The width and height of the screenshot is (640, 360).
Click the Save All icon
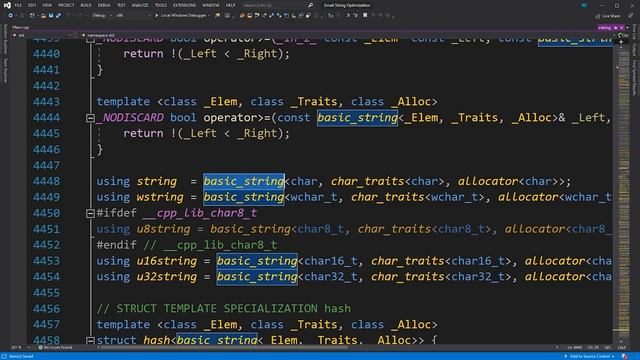[x=58, y=16]
